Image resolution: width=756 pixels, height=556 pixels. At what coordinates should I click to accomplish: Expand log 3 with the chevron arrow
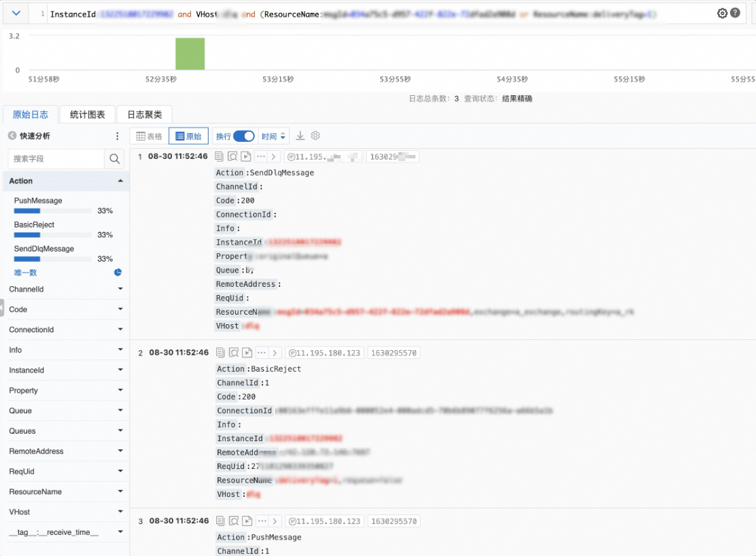pyautogui.click(x=275, y=521)
